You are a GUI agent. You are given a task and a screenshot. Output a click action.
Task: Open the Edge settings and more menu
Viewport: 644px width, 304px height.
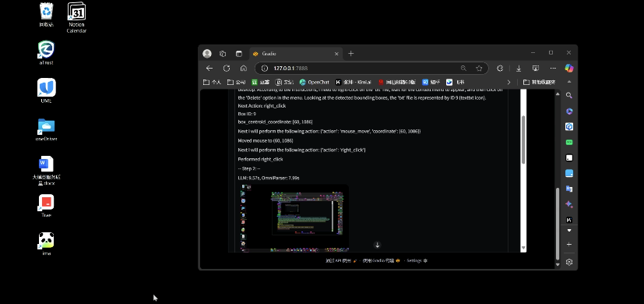click(553, 69)
